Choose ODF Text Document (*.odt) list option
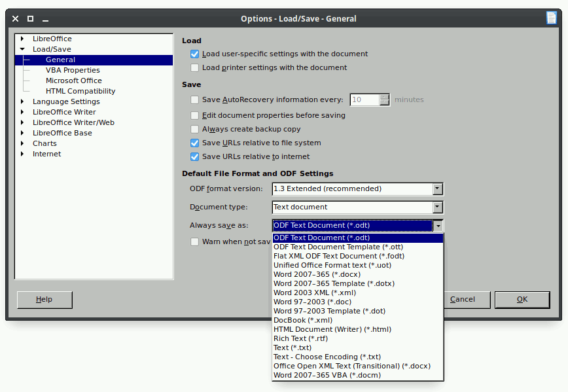 (x=357, y=238)
